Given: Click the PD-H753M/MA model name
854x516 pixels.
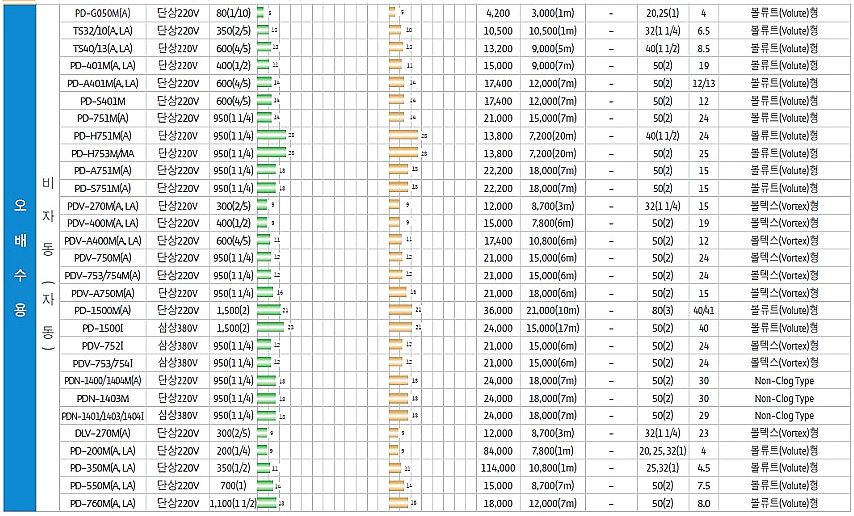Looking at the screenshot, I should tap(102, 153).
